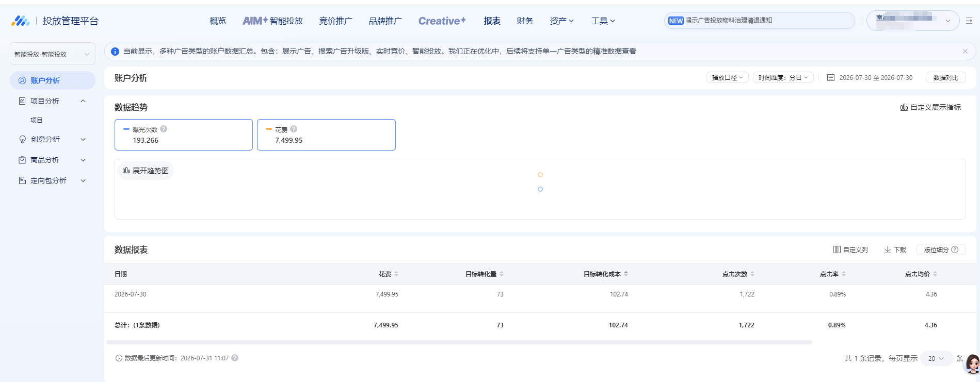Sort table by 目标转化成本 column
Image resolution: width=980 pixels, height=382 pixels.
pyautogui.click(x=626, y=274)
